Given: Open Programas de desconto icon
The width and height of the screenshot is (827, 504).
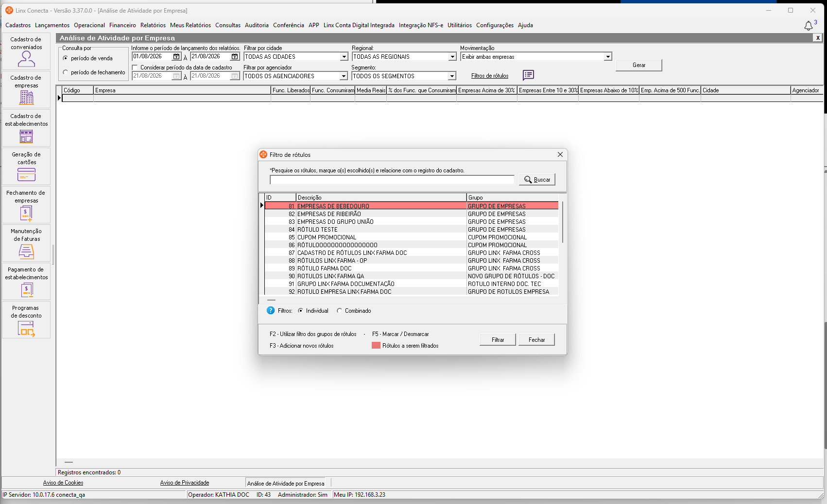Looking at the screenshot, I should 26,329.
